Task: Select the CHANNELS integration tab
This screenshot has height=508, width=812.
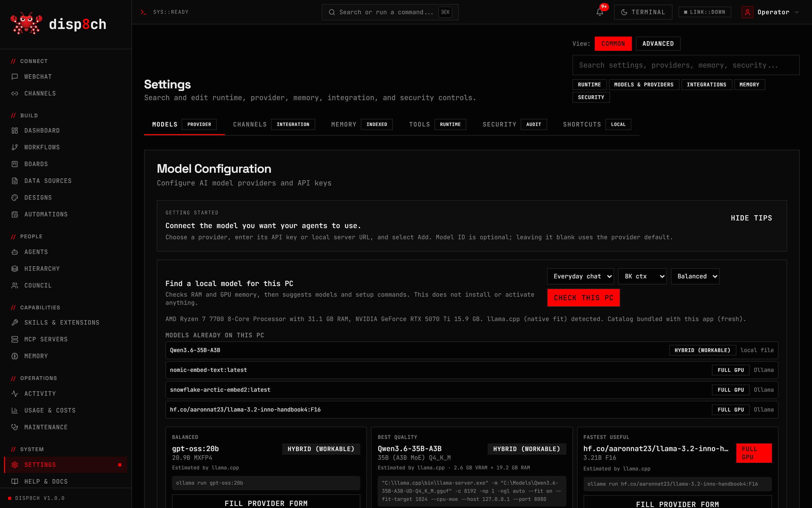Action: click(274, 124)
